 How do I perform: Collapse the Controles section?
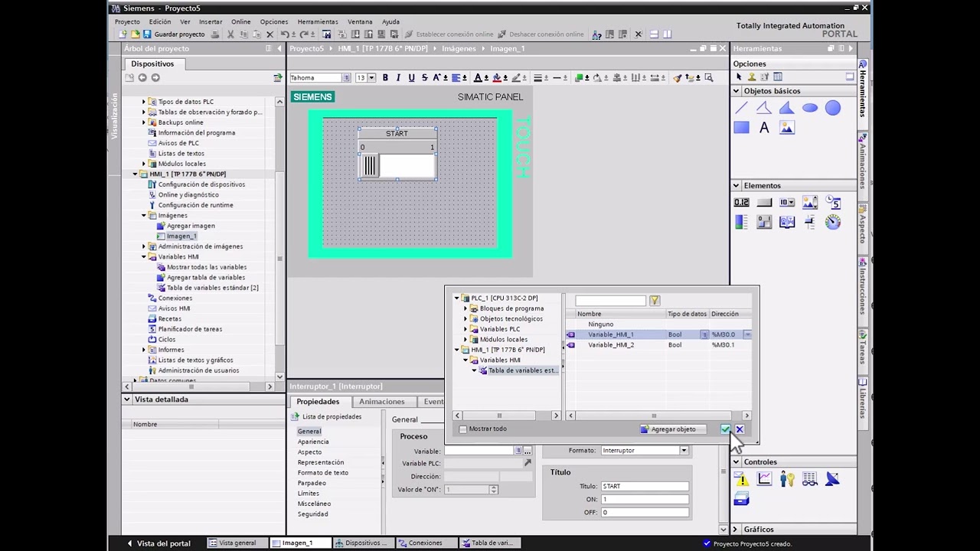coord(737,462)
